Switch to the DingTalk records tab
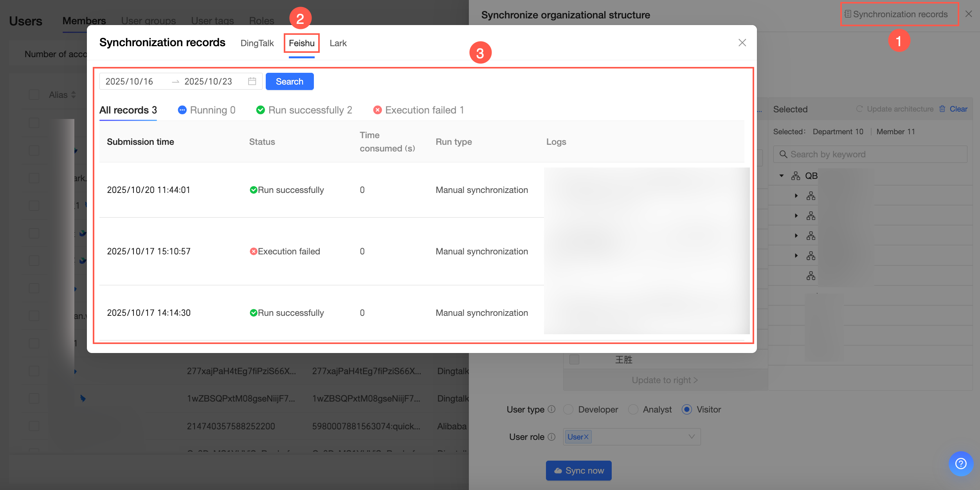980x490 pixels. 257,43
